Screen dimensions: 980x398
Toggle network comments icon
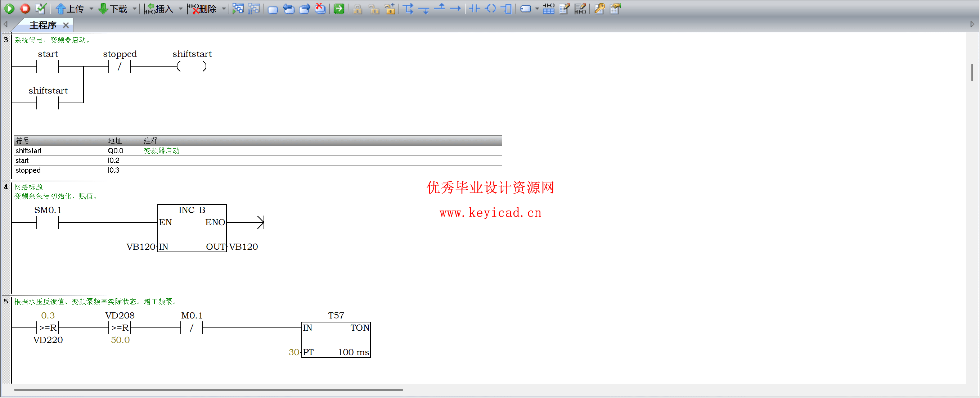pos(580,8)
